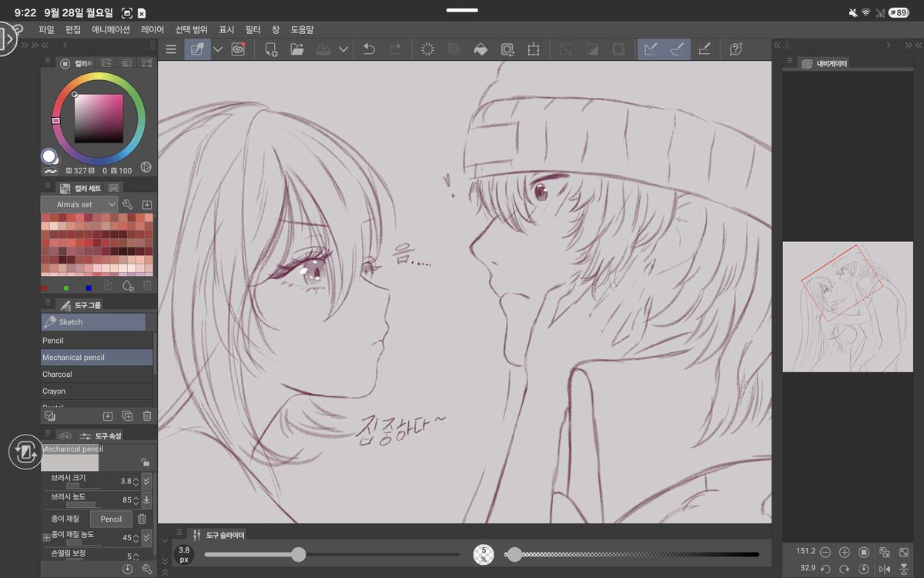Rotate canvas left in the Navigator
The width and height of the screenshot is (924, 578).
pyautogui.click(x=825, y=569)
